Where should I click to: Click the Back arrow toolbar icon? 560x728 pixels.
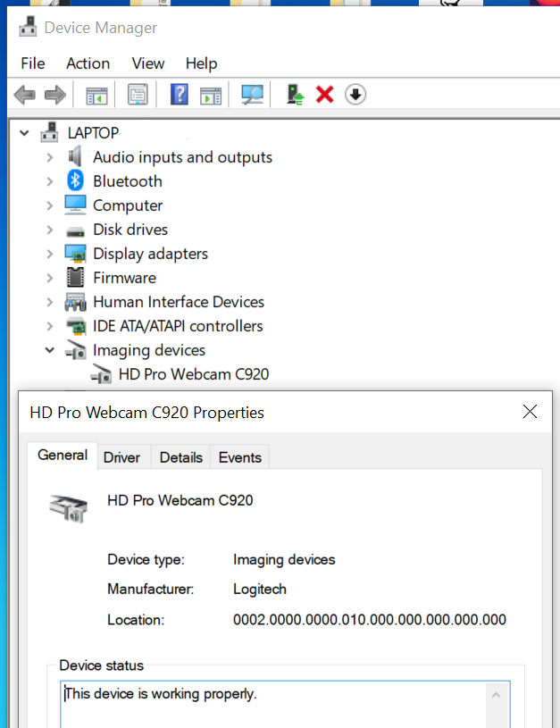pos(25,95)
